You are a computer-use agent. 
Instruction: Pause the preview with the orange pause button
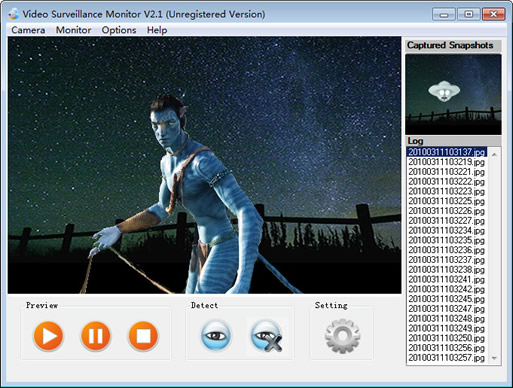click(x=96, y=336)
